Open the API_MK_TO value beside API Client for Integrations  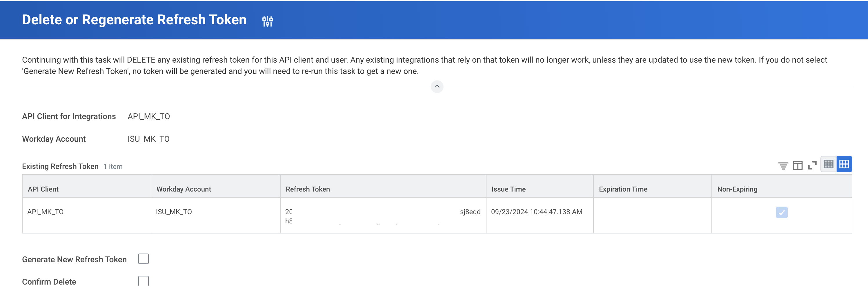point(149,116)
